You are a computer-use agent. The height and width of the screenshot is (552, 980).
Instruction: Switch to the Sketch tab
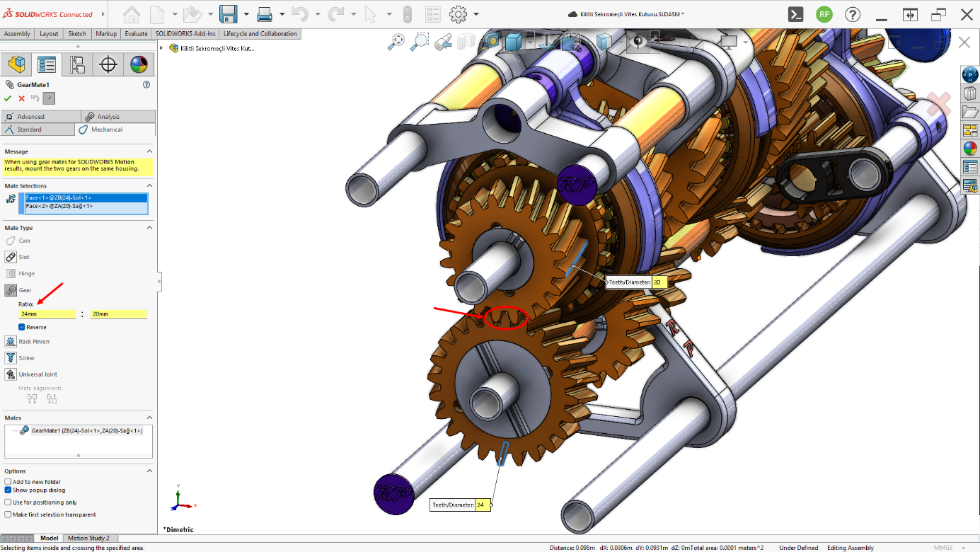click(x=77, y=34)
